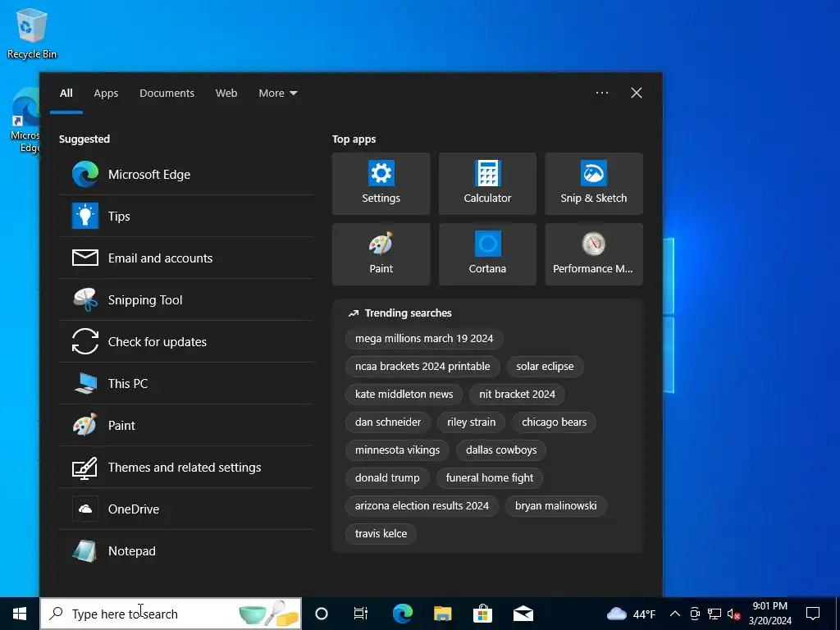Select Check for updates suggestion
Screen dimensions: 840x630
(x=185, y=341)
